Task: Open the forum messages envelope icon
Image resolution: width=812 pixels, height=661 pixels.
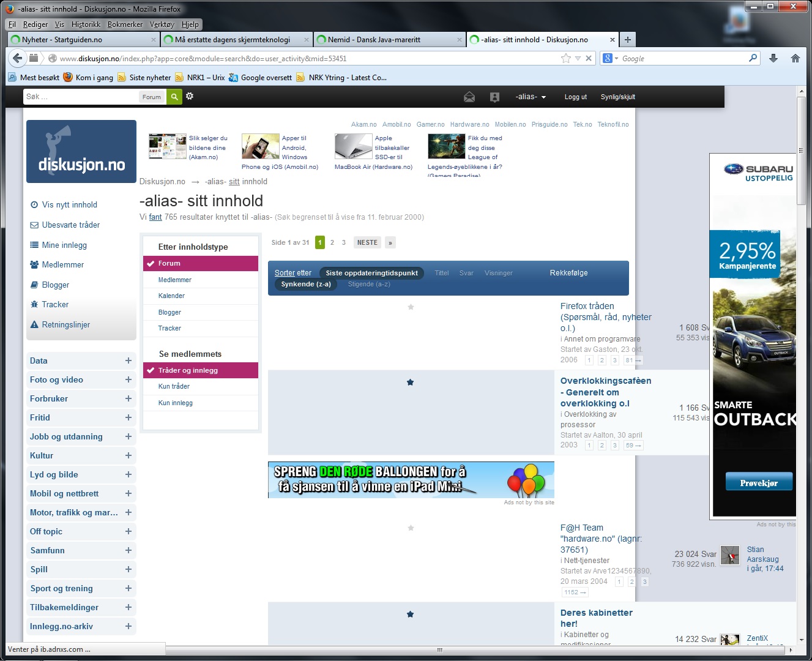Action: [x=469, y=97]
